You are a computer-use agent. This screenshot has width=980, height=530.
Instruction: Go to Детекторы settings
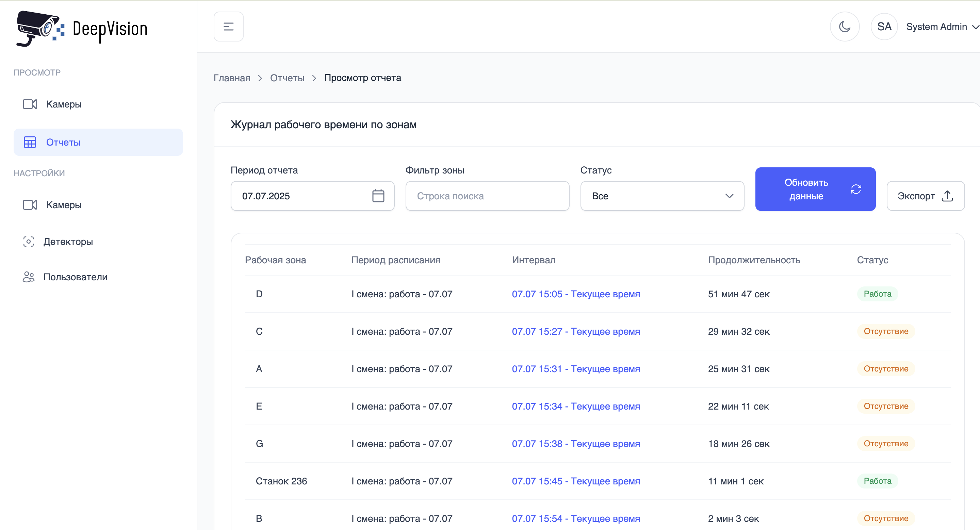98,242
